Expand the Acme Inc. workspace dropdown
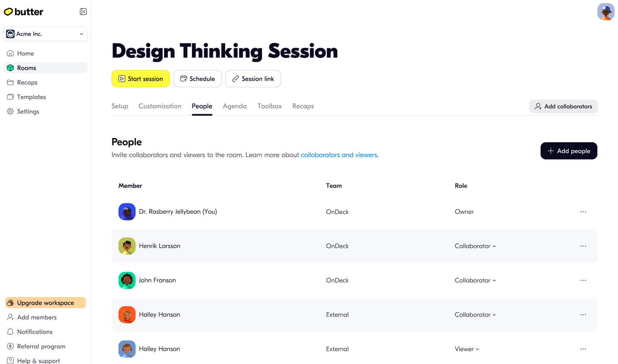Screen dimensions: 618x364 point(46,34)
